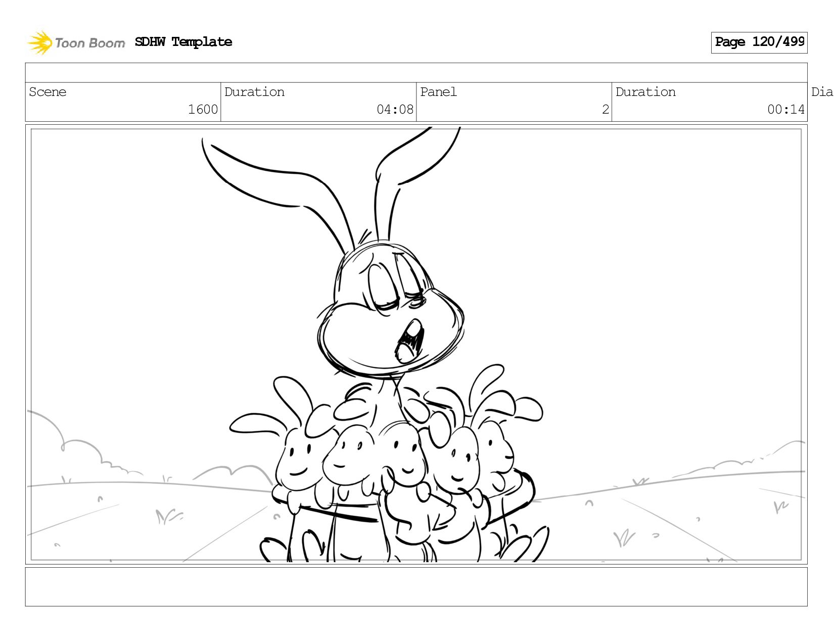Click the Duration label beside Panel
The height and width of the screenshot is (644, 834).
click(x=645, y=92)
